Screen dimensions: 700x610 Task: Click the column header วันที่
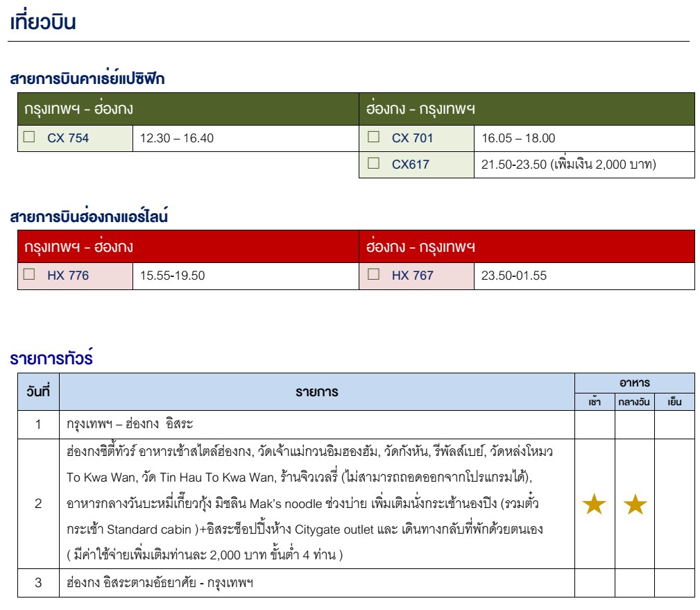click(38, 391)
